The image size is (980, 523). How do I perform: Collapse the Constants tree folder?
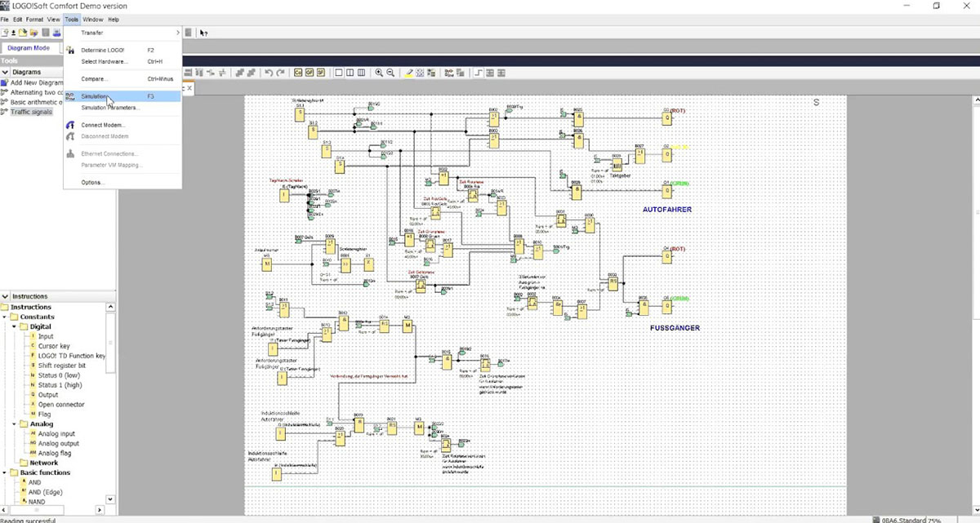(4, 317)
